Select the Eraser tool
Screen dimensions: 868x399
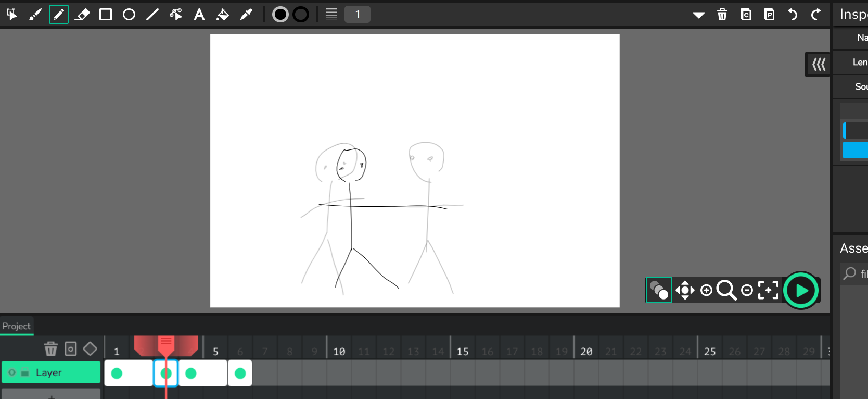pos(82,15)
